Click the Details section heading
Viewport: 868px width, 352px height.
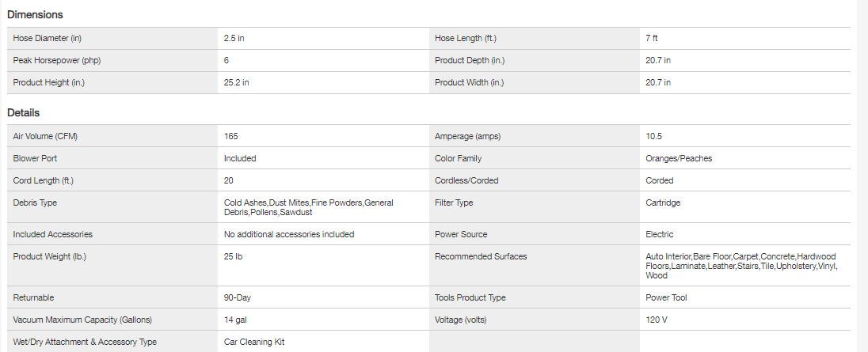tap(24, 113)
